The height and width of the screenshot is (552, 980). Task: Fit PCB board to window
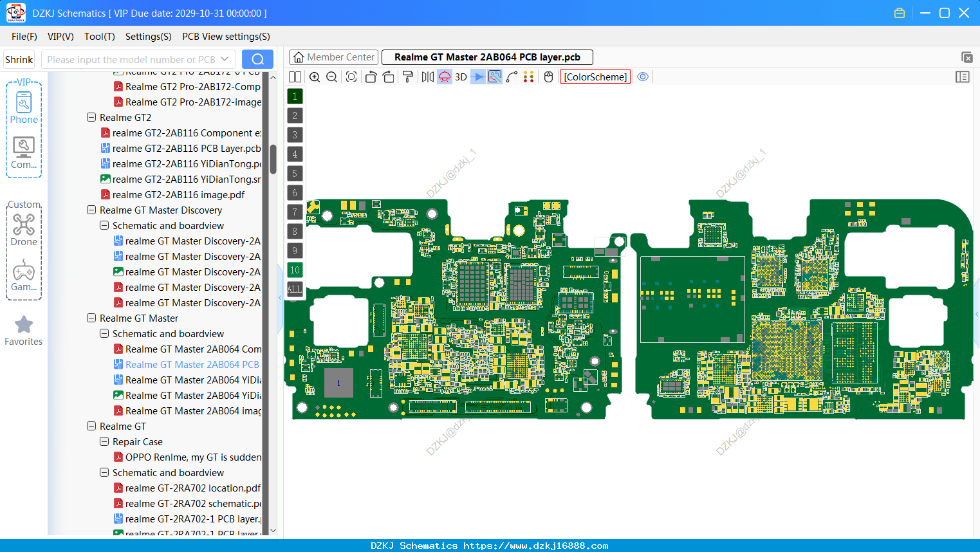coord(351,77)
